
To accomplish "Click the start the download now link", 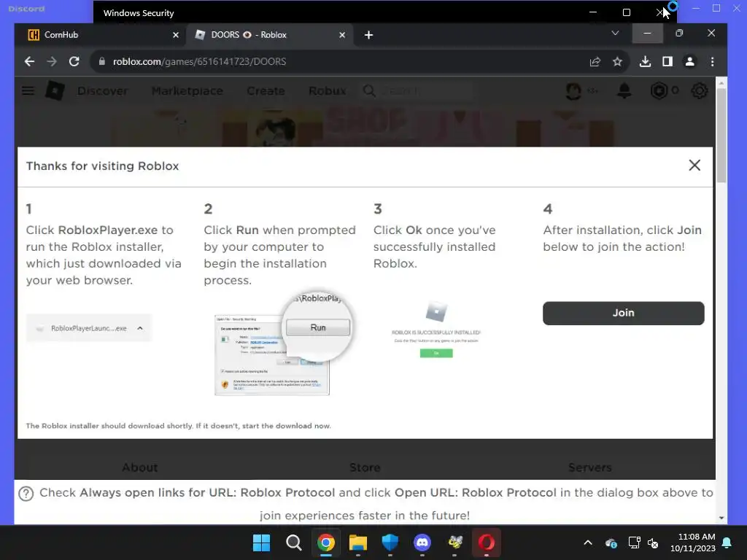I will pyautogui.click(x=286, y=426).
